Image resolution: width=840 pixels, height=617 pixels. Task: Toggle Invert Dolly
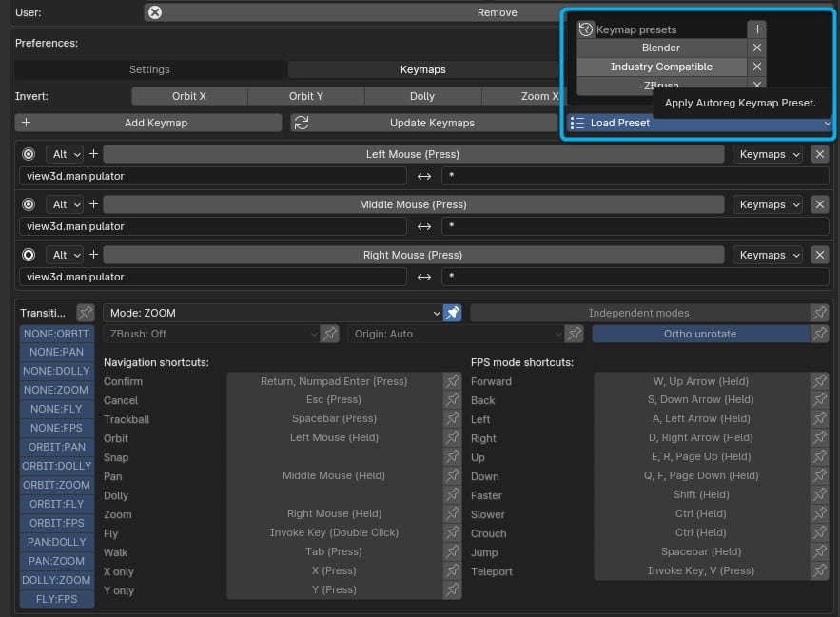point(422,96)
